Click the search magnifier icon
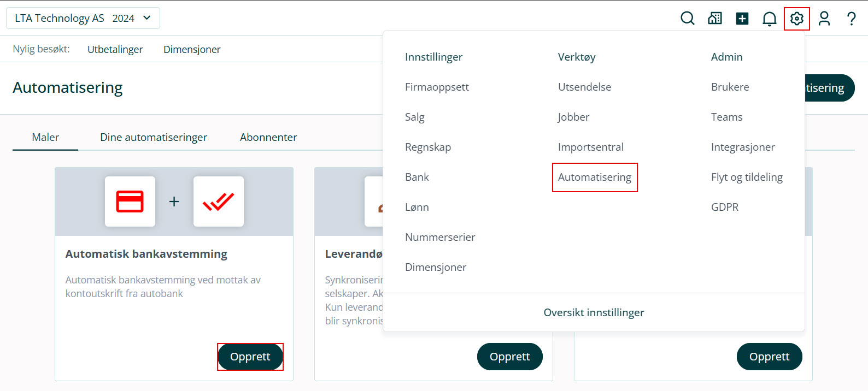Screen dimensions: 868x391 tap(687, 19)
